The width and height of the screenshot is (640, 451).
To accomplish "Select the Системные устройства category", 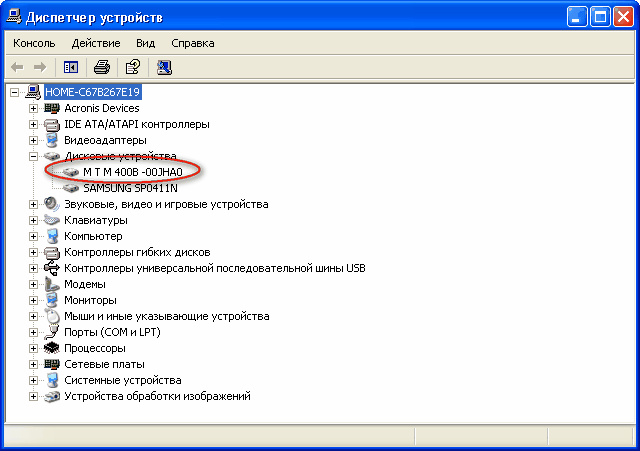I will 123,380.
